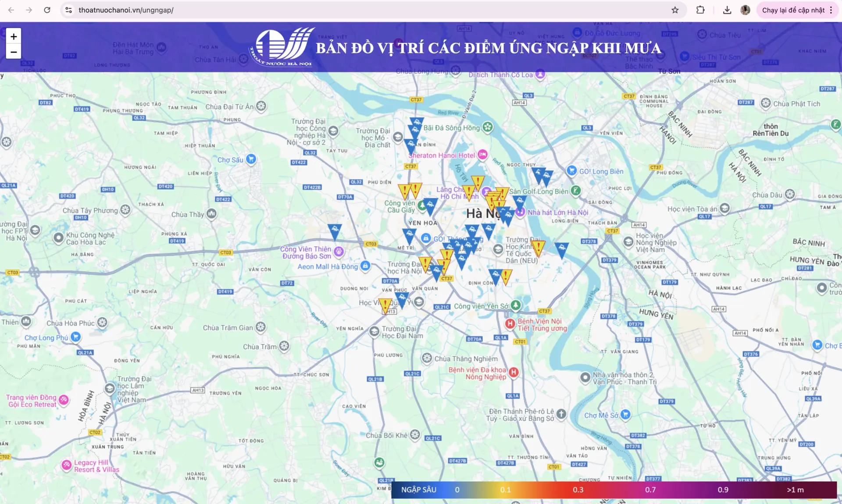The image size is (842, 504).
Task: Click the zoom out "−" button
Action: click(x=14, y=51)
